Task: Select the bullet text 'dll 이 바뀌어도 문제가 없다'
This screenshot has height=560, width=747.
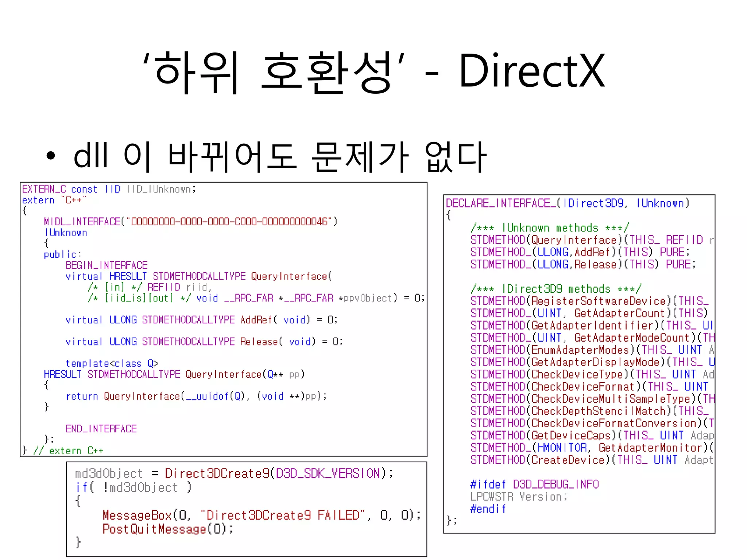Action: coord(280,157)
